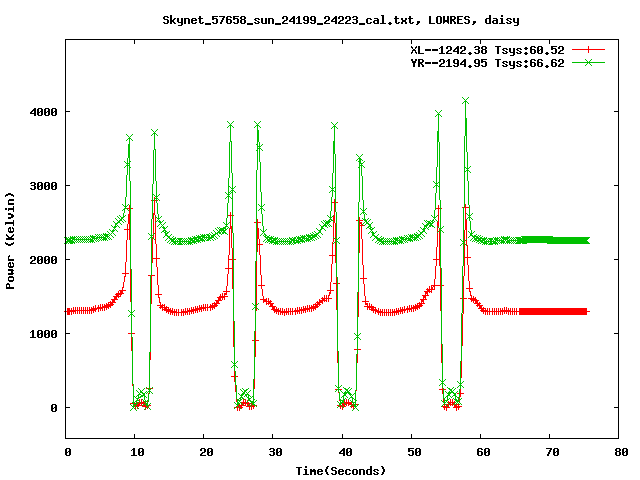Click the x-axis tick label '40'
This screenshot has height=480, width=640.
tap(345, 452)
